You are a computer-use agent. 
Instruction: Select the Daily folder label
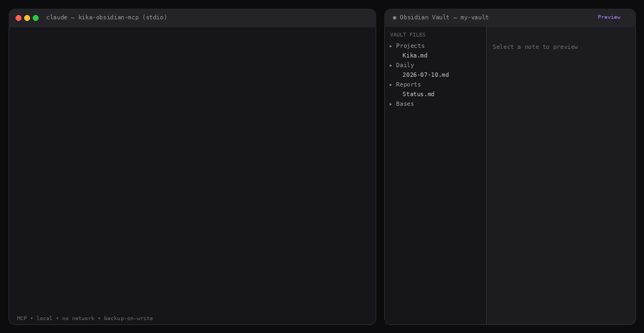[405, 65]
